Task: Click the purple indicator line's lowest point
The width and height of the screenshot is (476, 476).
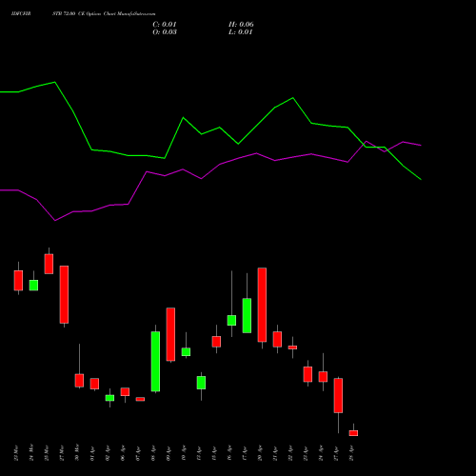Action: click(x=55, y=220)
